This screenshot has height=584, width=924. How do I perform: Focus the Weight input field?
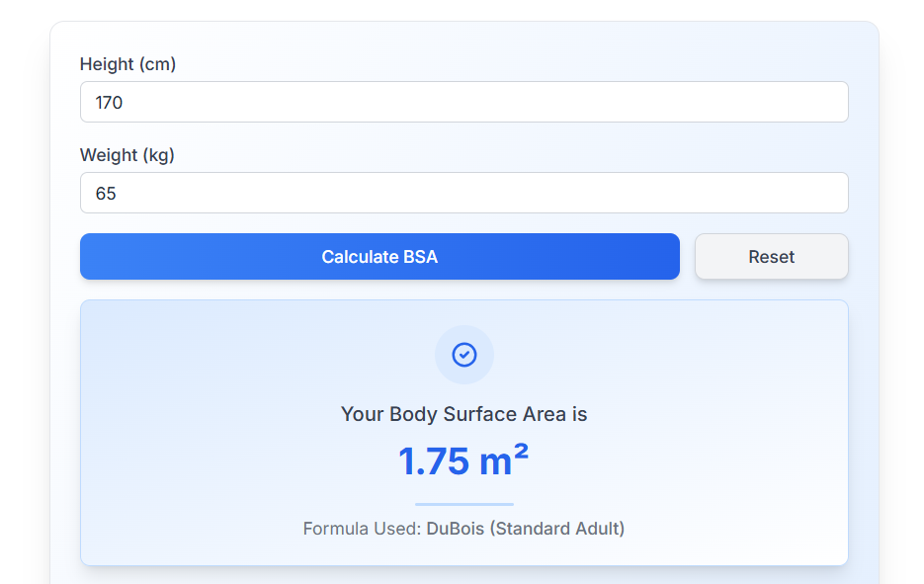pyautogui.click(x=463, y=193)
